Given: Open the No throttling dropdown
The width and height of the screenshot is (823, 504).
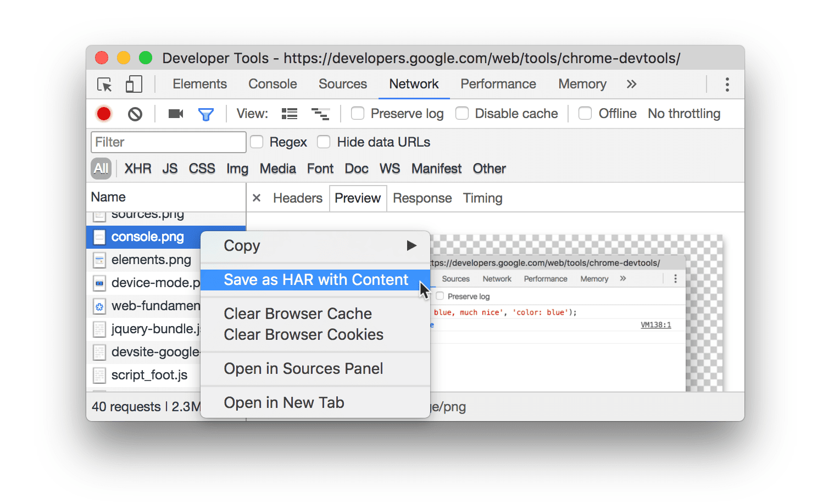Looking at the screenshot, I should tap(684, 113).
